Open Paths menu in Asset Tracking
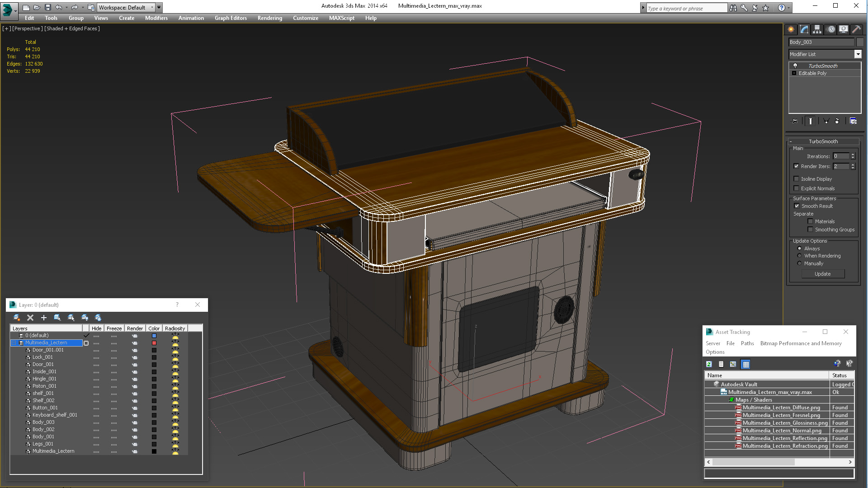Image resolution: width=868 pixels, height=488 pixels. pyautogui.click(x=747, y=343)
